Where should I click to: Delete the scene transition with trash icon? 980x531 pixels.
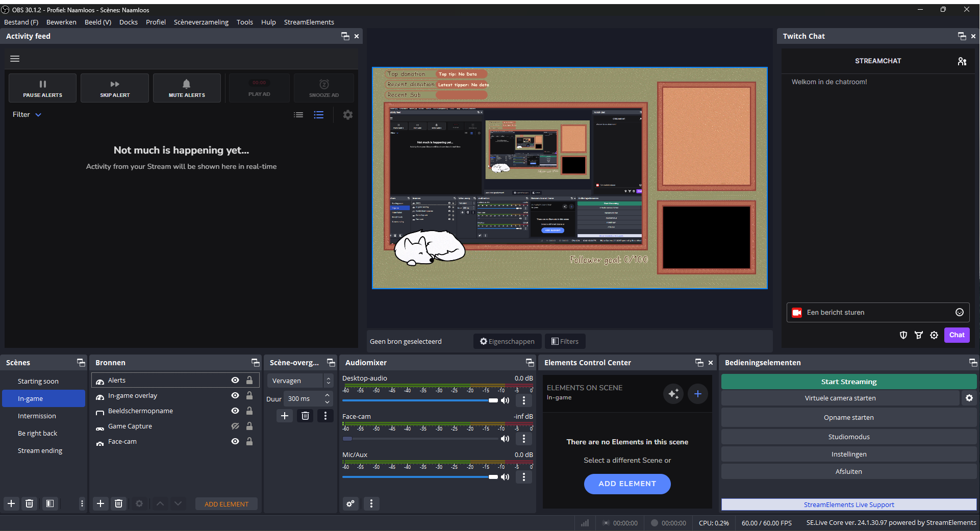pyautogui.click(x=305, y=416)
